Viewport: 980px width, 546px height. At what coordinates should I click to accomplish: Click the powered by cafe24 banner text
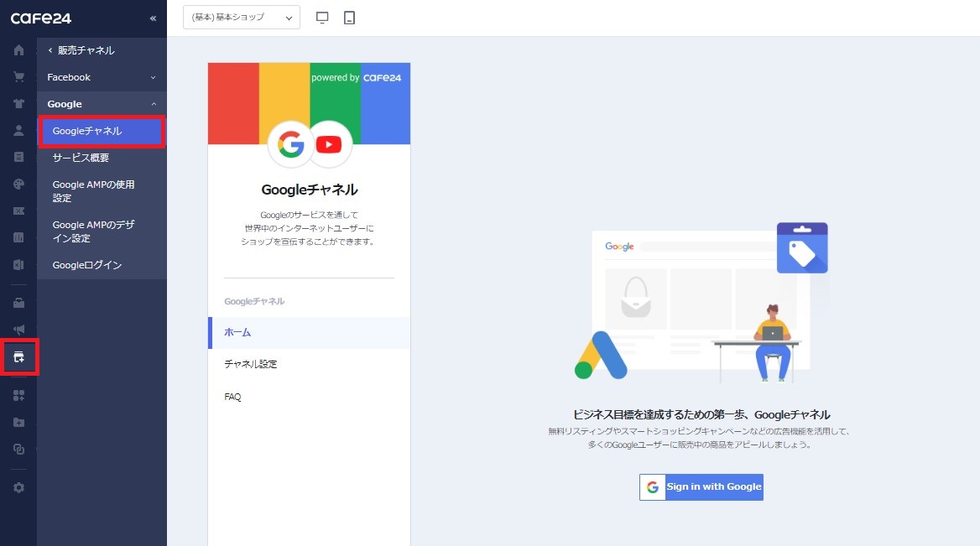click(x=357, y=77)
